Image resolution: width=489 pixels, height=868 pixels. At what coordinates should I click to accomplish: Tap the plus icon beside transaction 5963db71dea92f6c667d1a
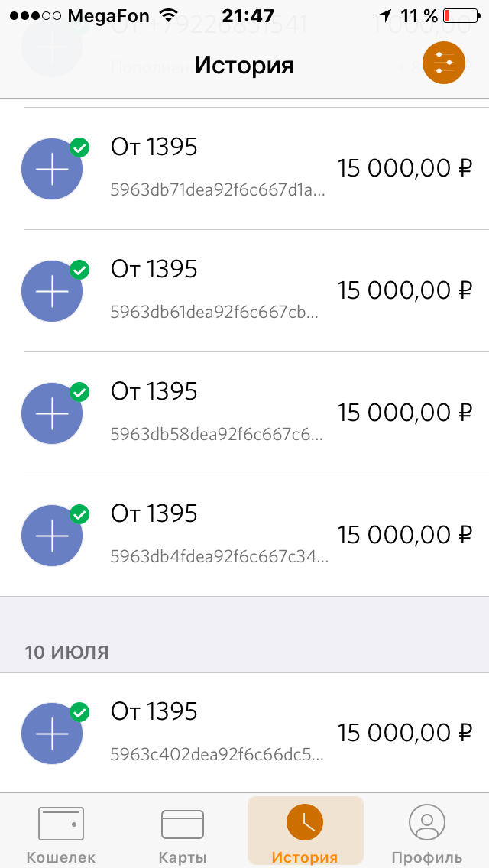click(x=52, y=169)
